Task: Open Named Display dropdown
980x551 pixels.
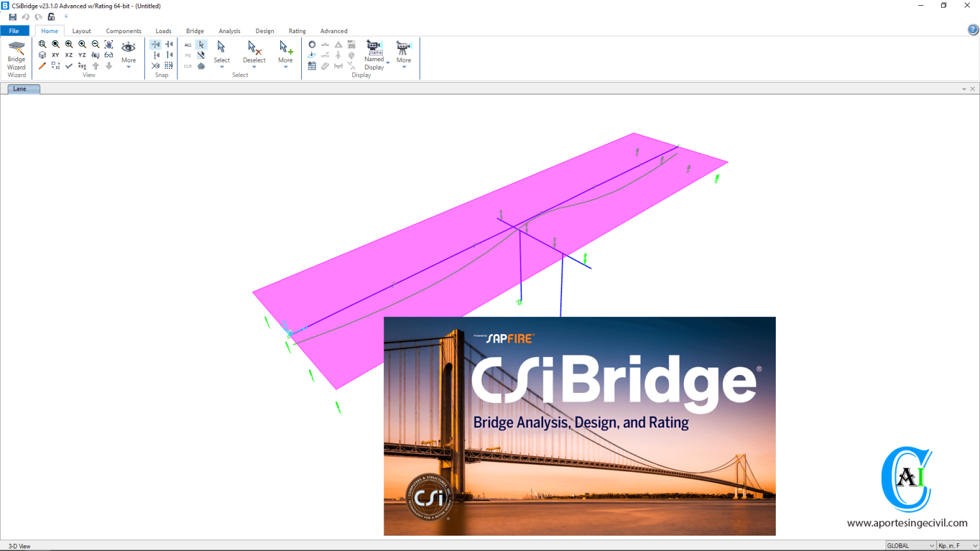Action: (x=376, y=55)
